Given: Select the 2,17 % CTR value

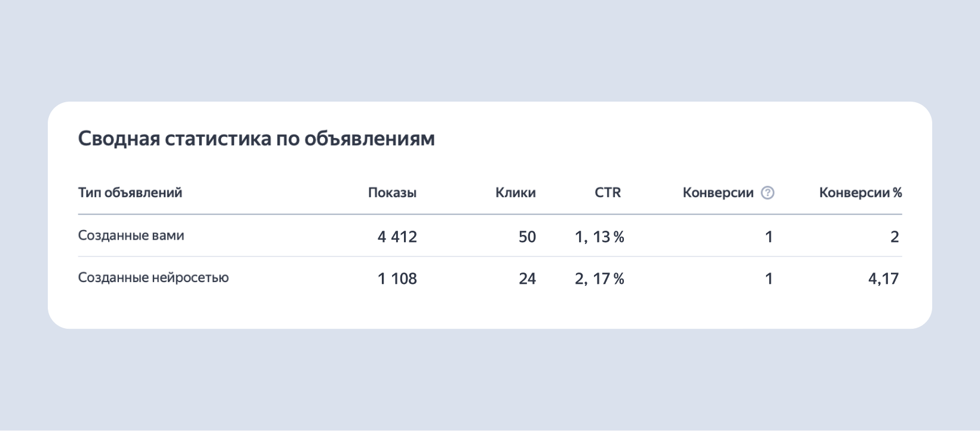Looking at the screenshot, I should tap(599, 279).
